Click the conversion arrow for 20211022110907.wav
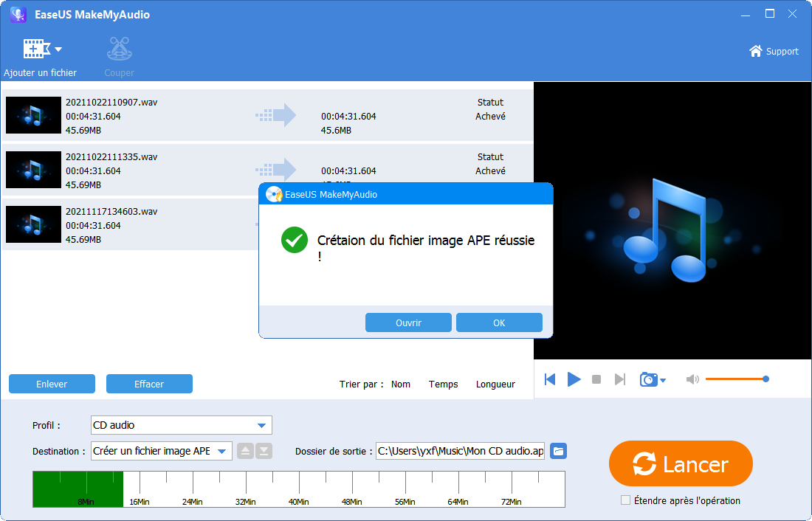This screenshot has height=521, width=812. coord(275,115)
